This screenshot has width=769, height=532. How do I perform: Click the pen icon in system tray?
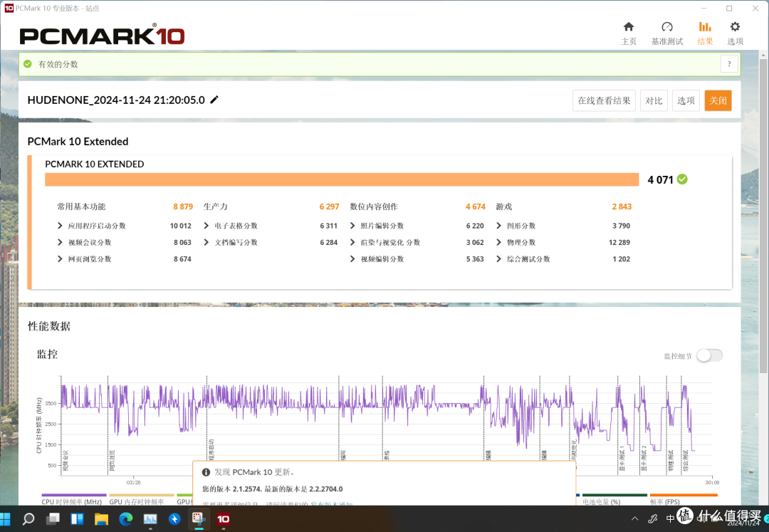[653, 518]
